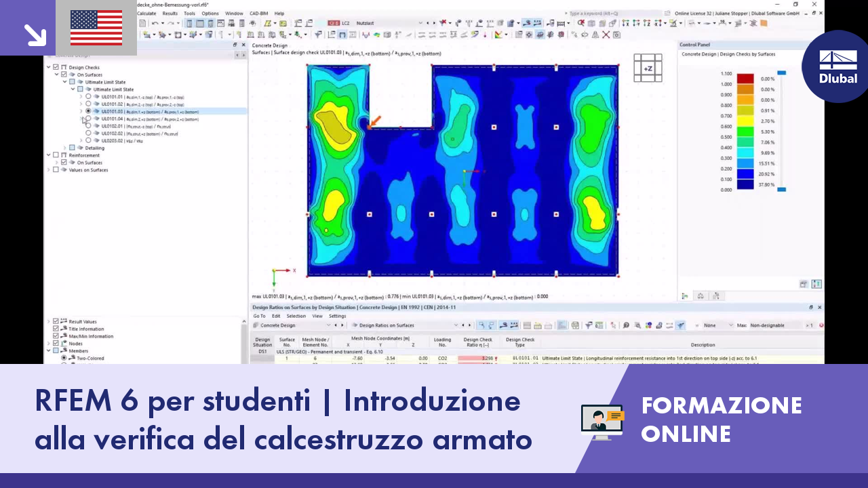Click the red X icon in second toolbar
The image size is (868, 488).
click(x=607, y=35)
